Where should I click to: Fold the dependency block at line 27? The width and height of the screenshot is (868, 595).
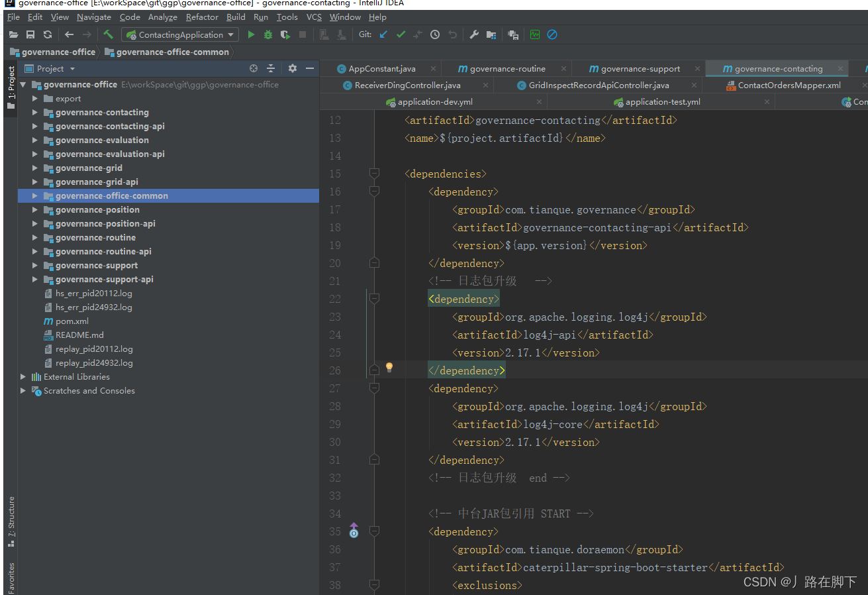[374, 388]
